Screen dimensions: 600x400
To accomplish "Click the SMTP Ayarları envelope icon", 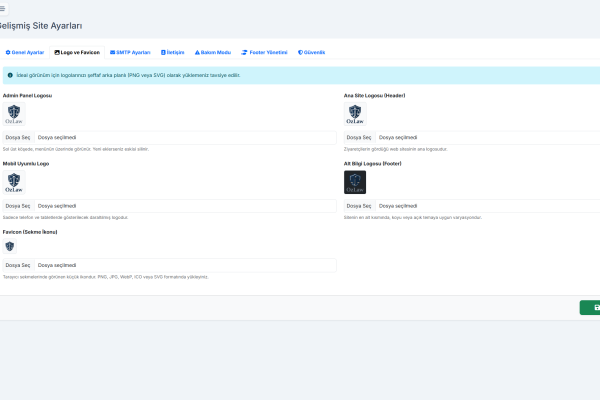I will point(112,52).
